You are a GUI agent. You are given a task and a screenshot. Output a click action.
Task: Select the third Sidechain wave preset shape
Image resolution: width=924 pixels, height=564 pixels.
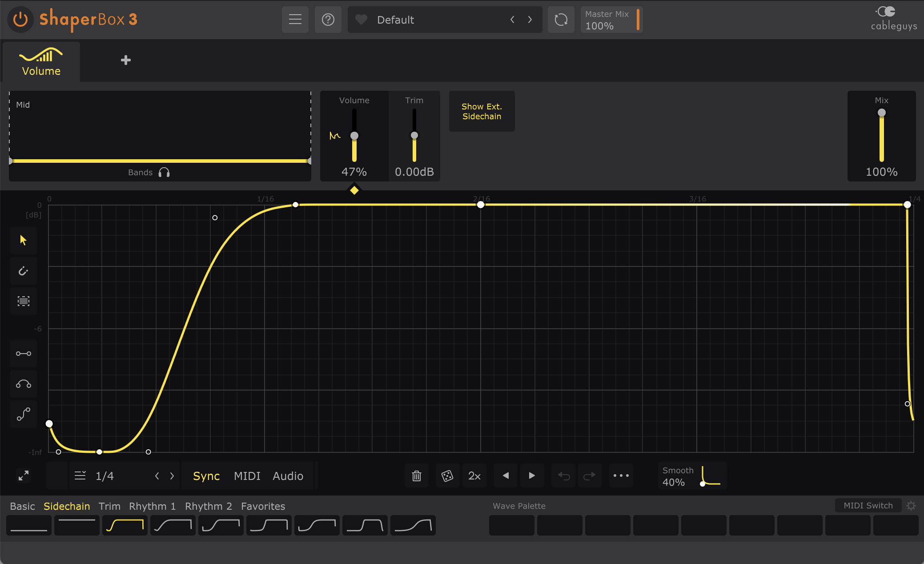[x=125, y=525]
